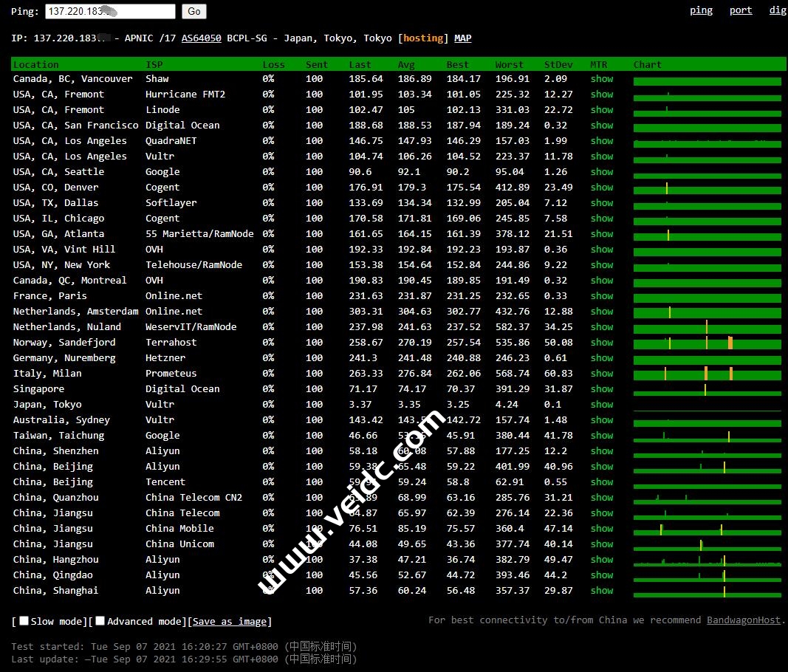Screen dimensions: 788x672
Task: Show MTR for Shenzhen Aliyun row
Action: 602,451
